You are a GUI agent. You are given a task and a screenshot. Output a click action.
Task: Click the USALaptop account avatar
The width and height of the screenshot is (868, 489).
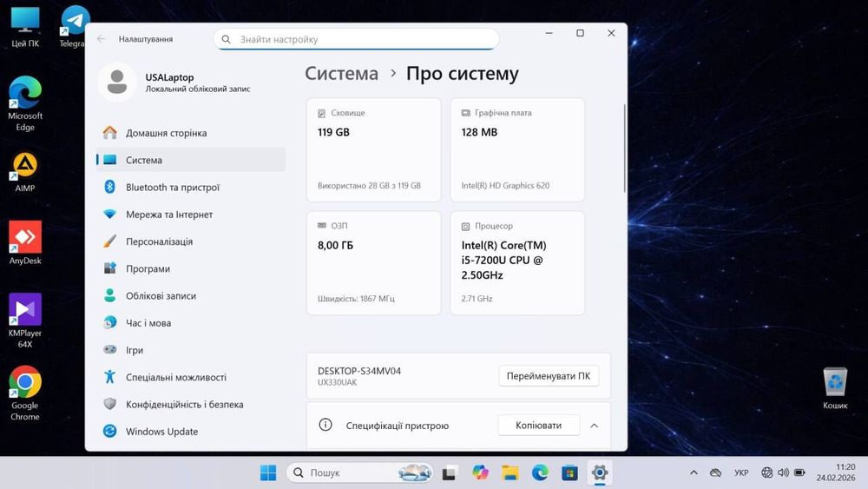(x=117, y=82)
